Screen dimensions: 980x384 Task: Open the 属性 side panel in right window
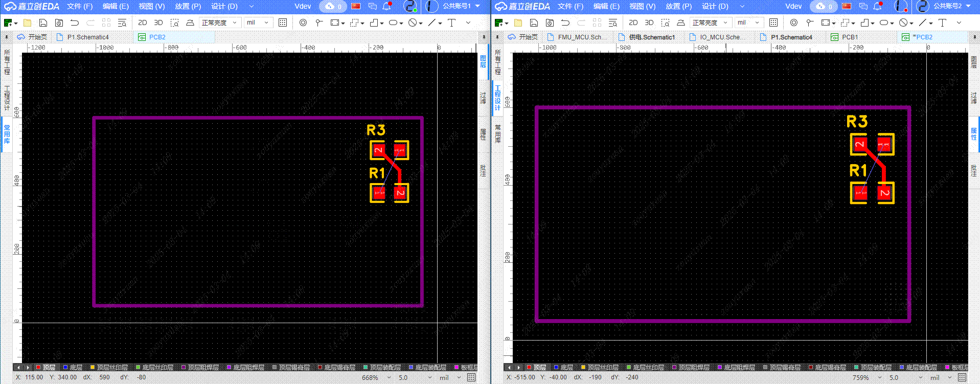point(974,134)
